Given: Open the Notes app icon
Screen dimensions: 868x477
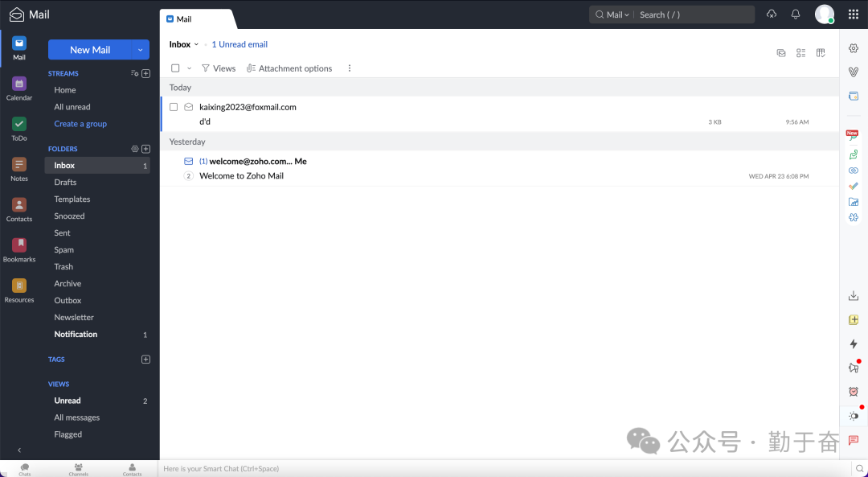Looking at the screenshot, I should pos(19,168).
